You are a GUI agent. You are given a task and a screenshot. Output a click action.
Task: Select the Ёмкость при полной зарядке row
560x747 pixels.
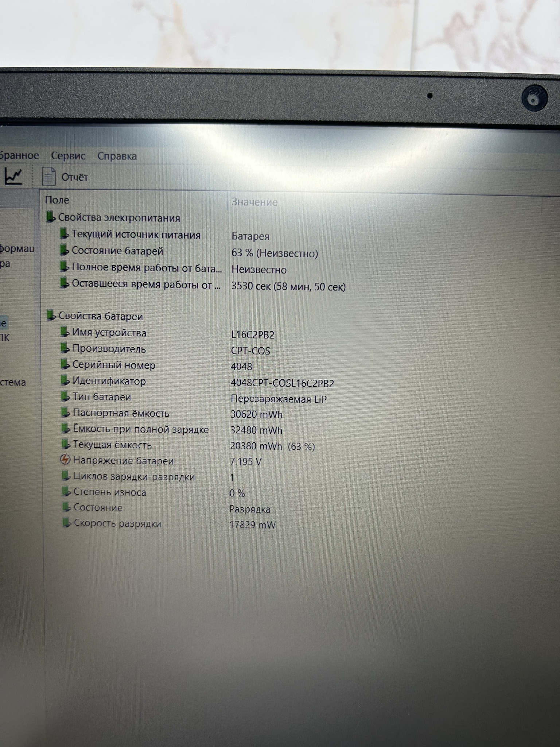[x=141, y=429]
